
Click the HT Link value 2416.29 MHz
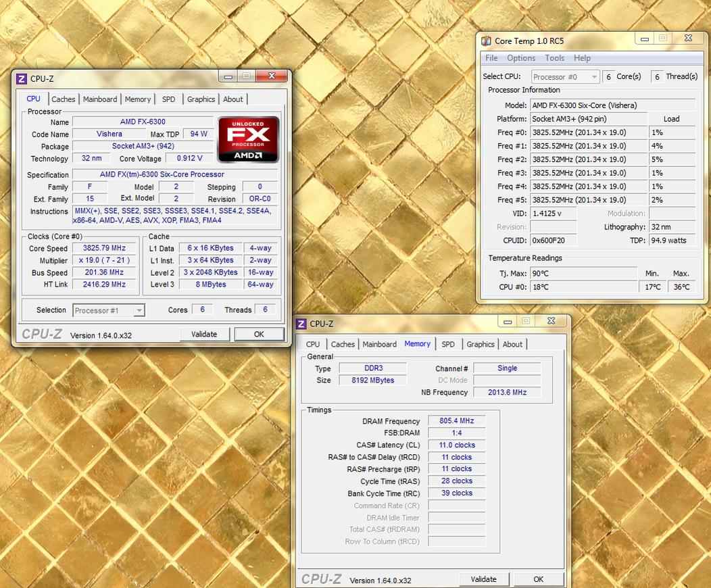pos(104,285)
